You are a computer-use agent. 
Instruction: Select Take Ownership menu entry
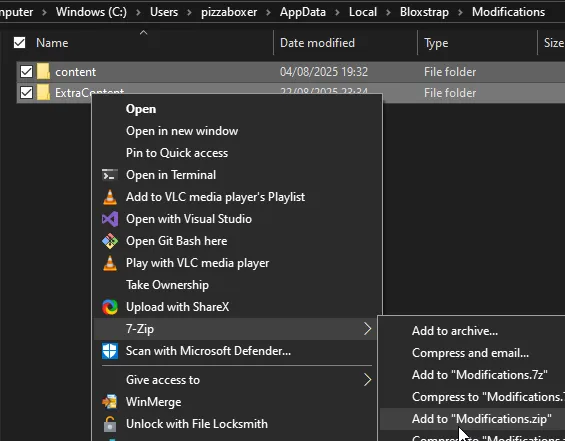[237, 285]
